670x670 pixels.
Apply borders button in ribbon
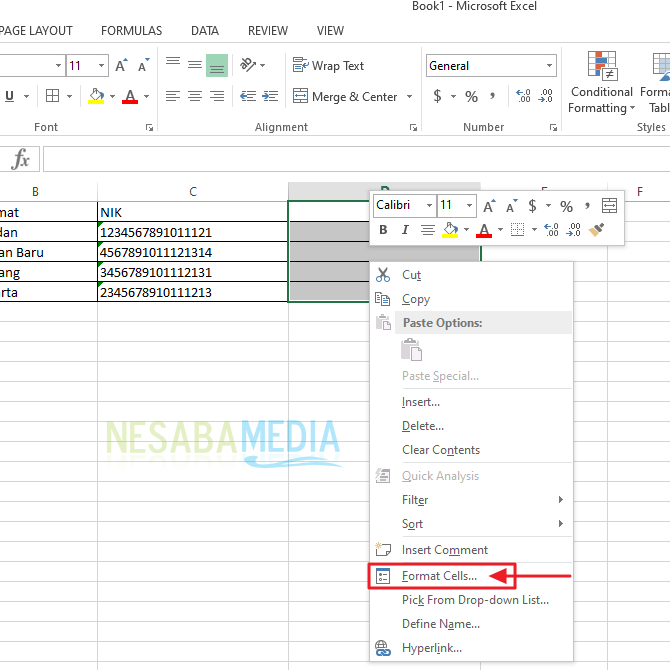point(53,96)
